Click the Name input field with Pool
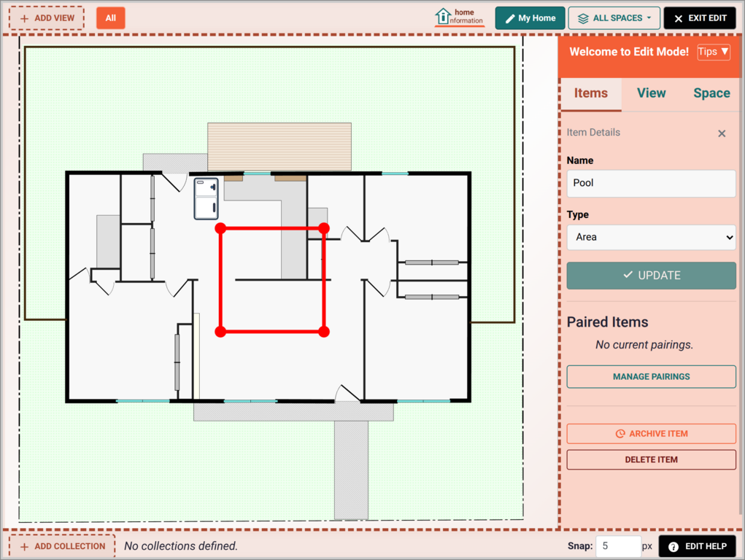The image size is (745, 560). click(651, 183)
